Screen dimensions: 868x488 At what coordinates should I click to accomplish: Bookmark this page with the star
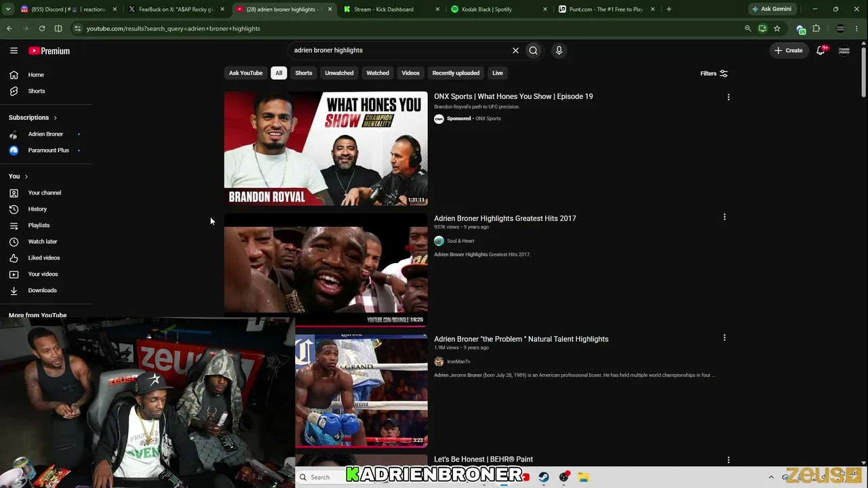click(x=777, y=28)
